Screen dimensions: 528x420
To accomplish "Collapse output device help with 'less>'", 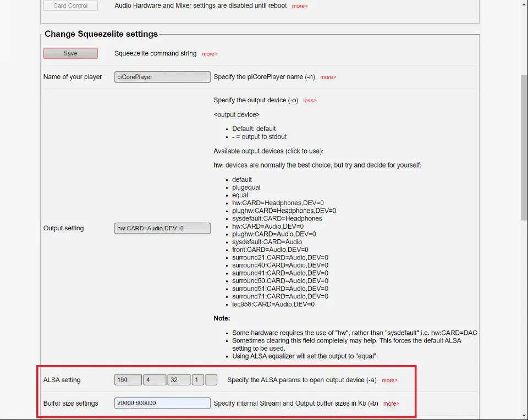I will tap(310, 101).
